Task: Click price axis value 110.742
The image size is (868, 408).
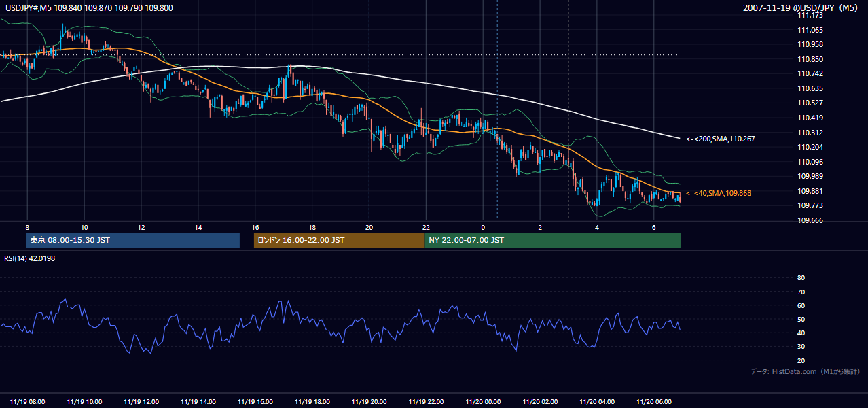Action: pyautogui.click(x=810, y=73)
